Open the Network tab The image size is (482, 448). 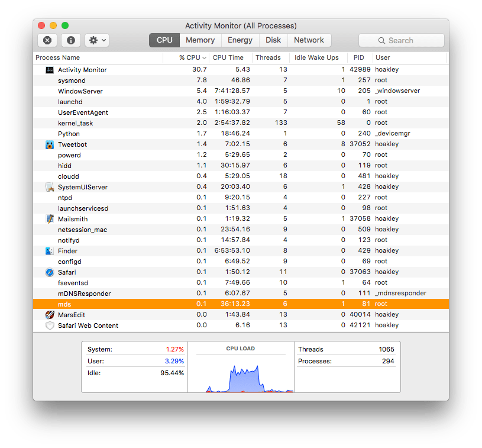coord(309,40)
